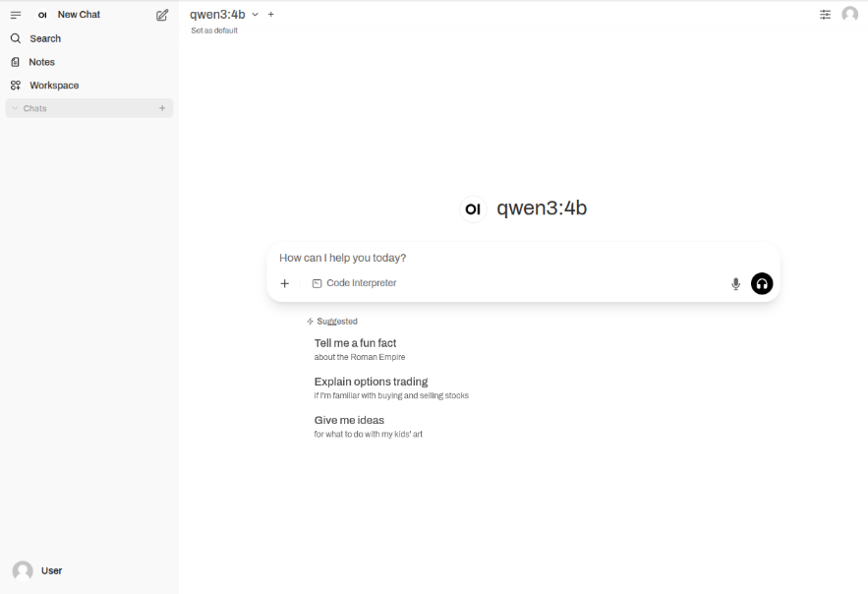Screen dimensions: 868x594
Task: Open the user profile avatar at top right
Action: tap(849, 15)
